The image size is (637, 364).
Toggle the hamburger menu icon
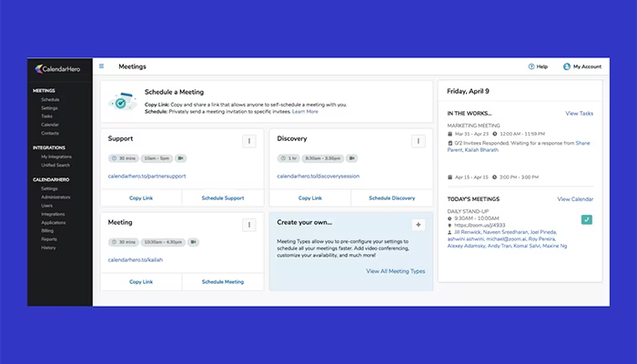(102, 66)
